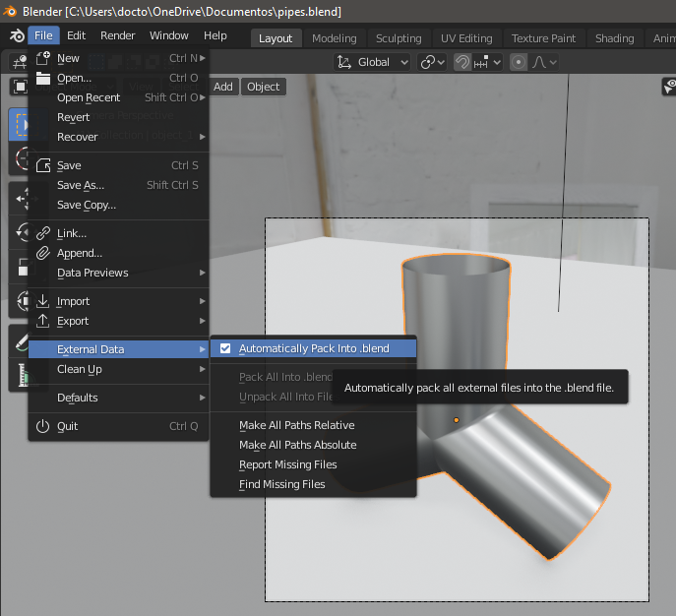Open the Global orientation dropdown
This screenshot has height=616, width=676.
373,62
